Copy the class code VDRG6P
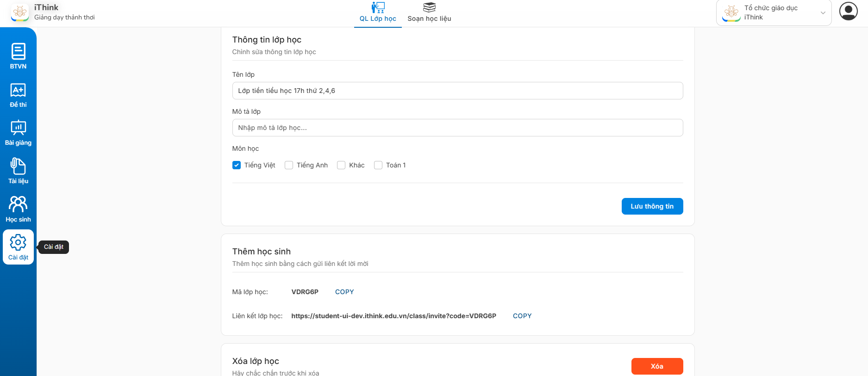The width and height of the screenshot is (868, 376). tap(344, 292)
